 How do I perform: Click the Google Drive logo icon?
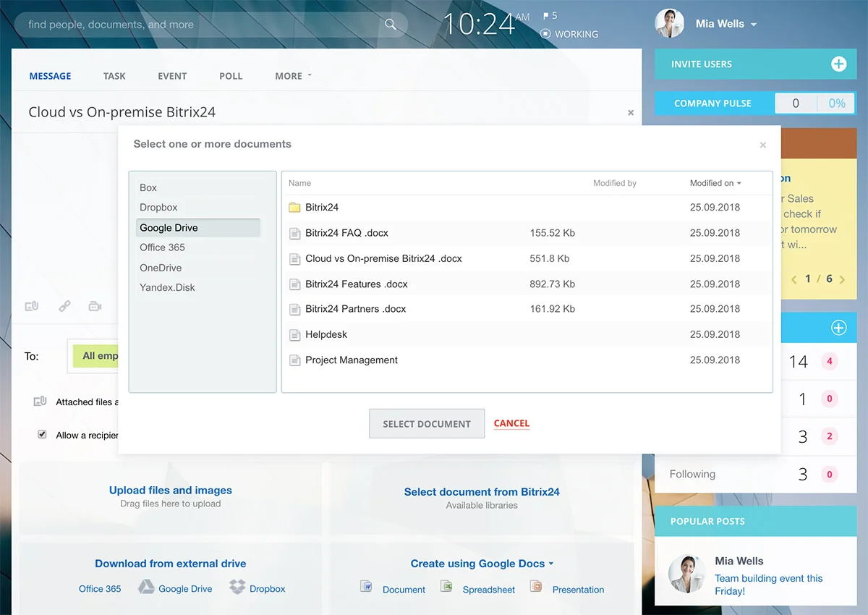pos(146,587)
